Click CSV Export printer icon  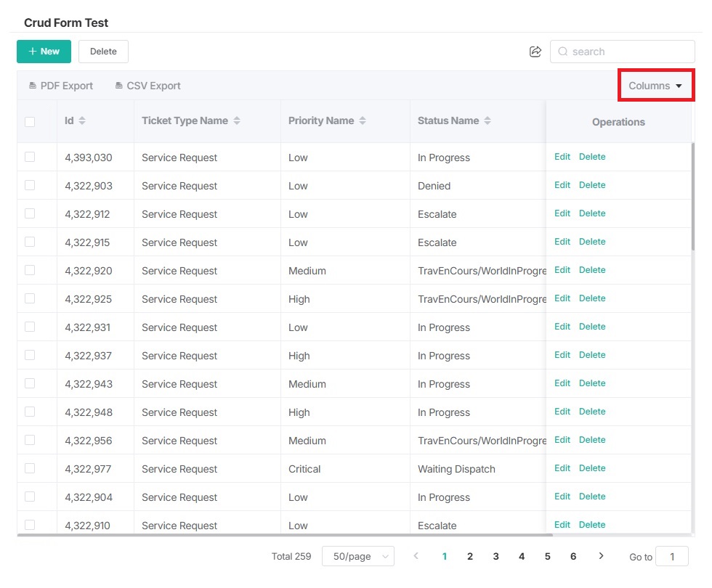tap(119, 86)
